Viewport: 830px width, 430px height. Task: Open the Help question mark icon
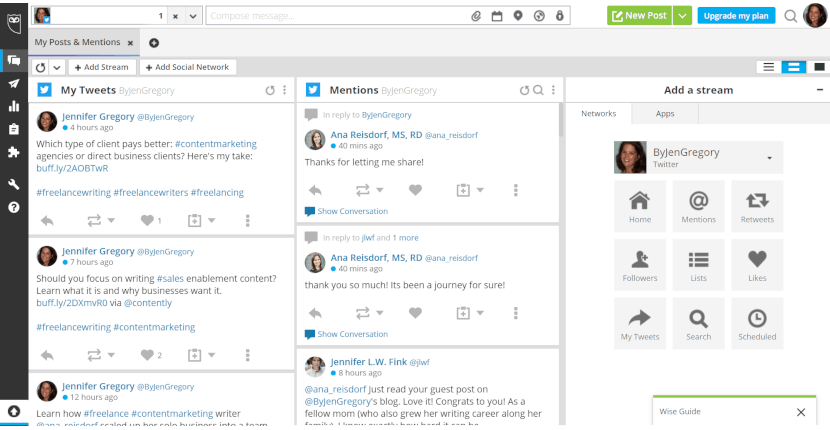coord(14,207)
